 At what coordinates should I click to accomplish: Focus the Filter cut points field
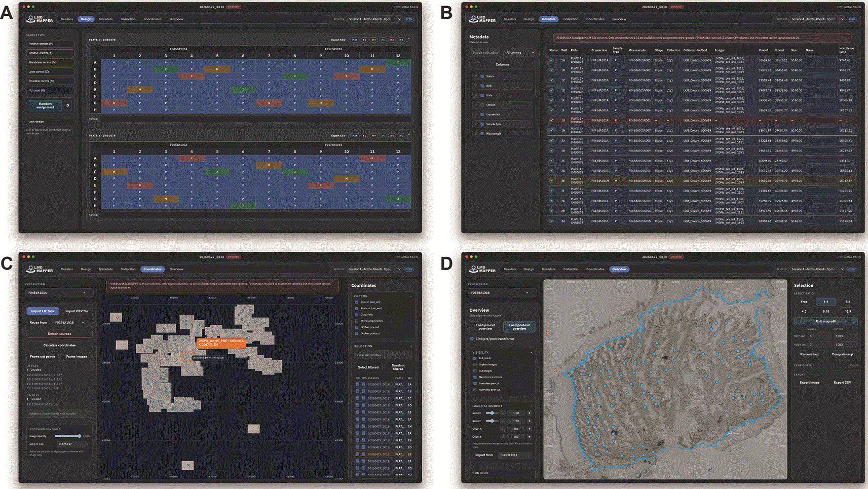(x=383, y=355)
